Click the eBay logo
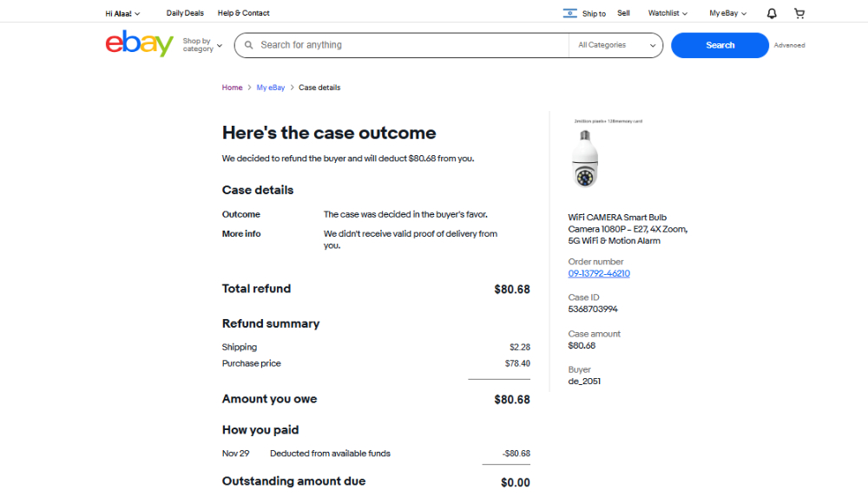The height and width of the screenshot is (496, 868). pos(139,44)
